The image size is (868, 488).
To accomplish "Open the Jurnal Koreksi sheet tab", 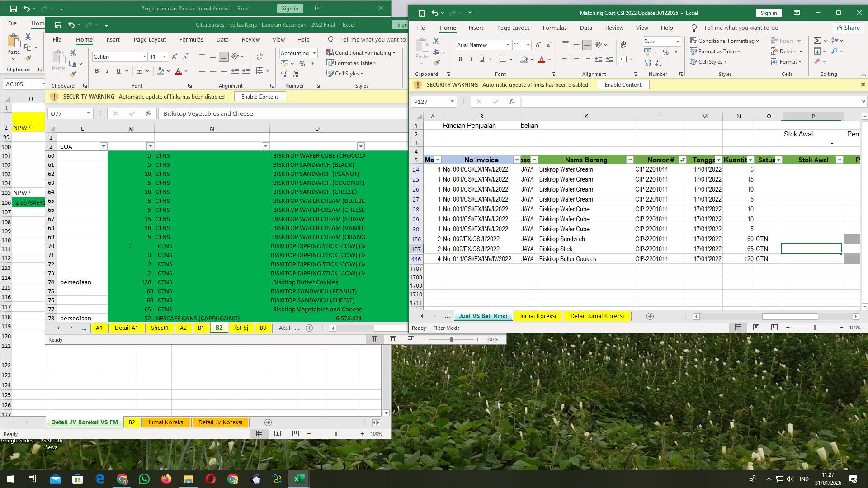I will tap(538, 316).
